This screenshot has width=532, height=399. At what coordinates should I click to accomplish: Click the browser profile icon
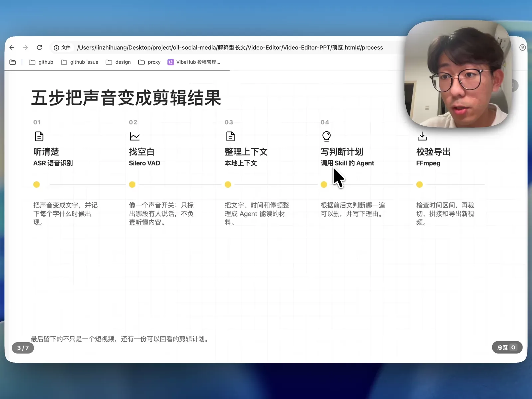pos(523,48)
